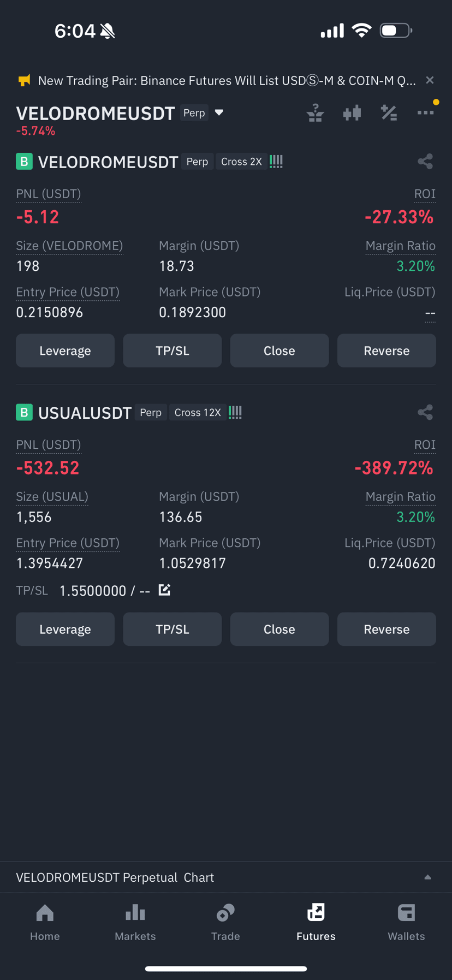The height and width of the screenshot is (980, 452).
Task: Adjust Leverage for the USUALUSDT position
Action: (x=65, y=629)
